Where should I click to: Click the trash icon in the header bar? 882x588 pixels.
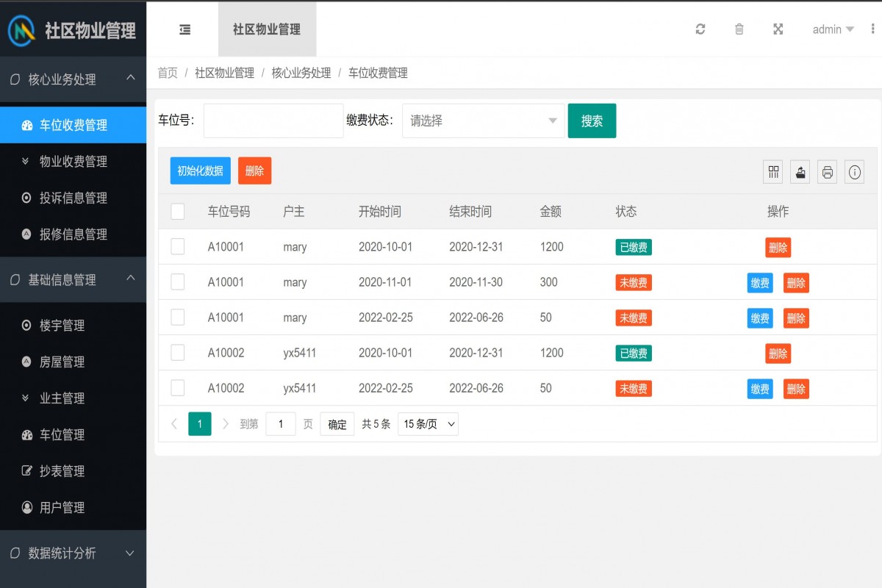point(739,29)
